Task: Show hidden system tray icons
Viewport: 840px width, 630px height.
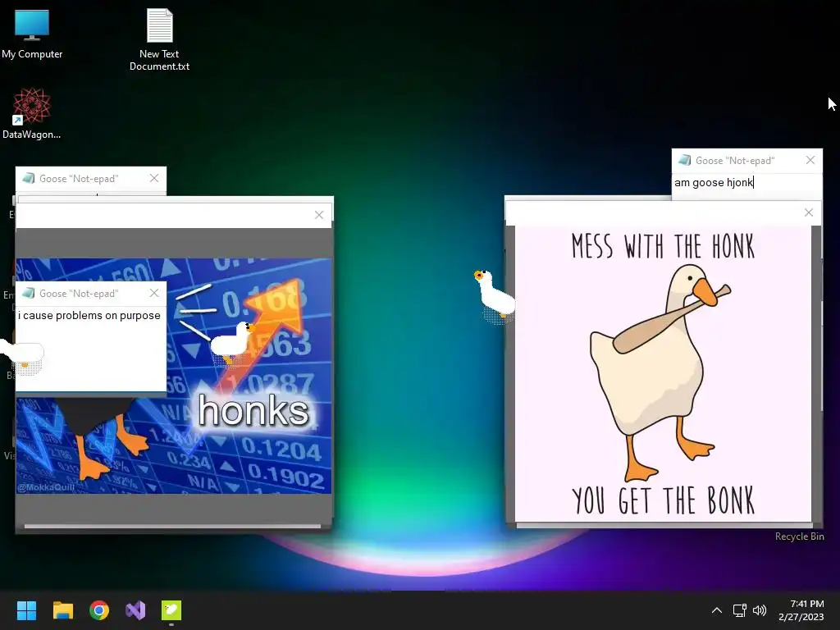Action: coord(717,610)
